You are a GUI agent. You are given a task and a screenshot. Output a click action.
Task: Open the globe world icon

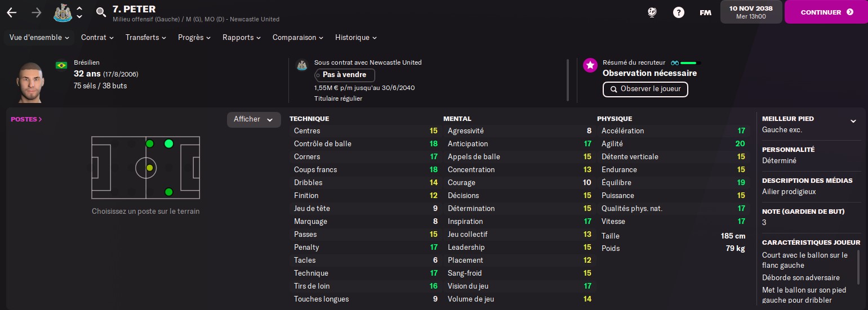click(x=652, y=12)
